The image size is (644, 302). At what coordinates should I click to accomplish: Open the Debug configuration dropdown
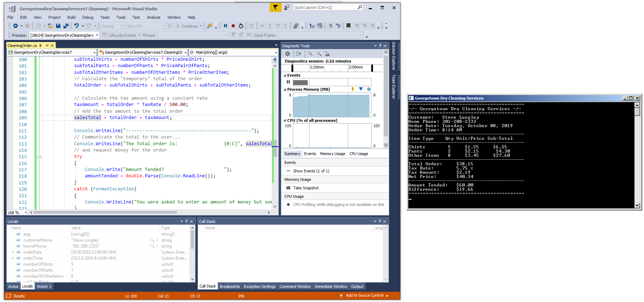point(113,26)
